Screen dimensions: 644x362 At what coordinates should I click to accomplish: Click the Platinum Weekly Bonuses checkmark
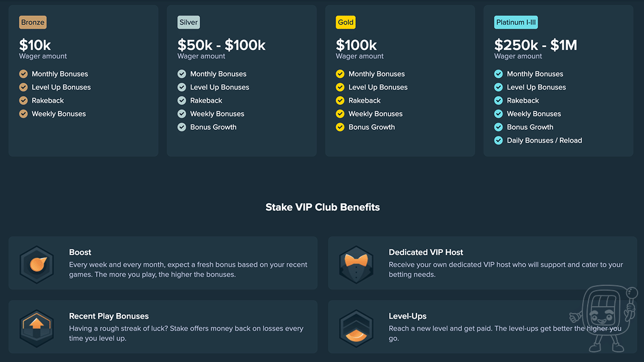click(x=498, y=114)
